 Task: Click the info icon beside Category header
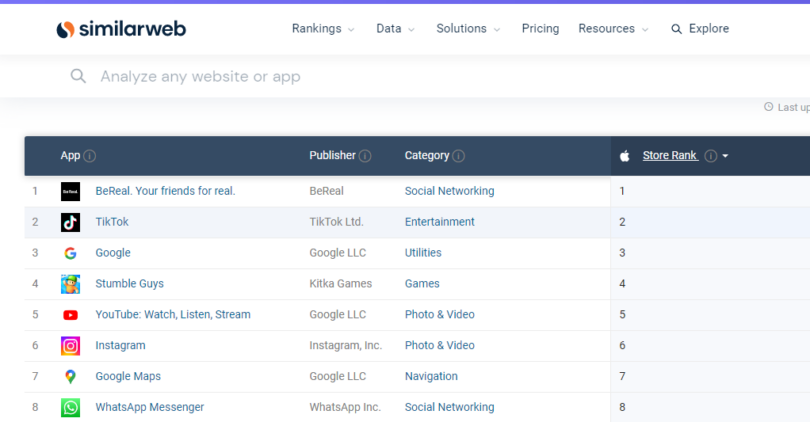(458, 156)
